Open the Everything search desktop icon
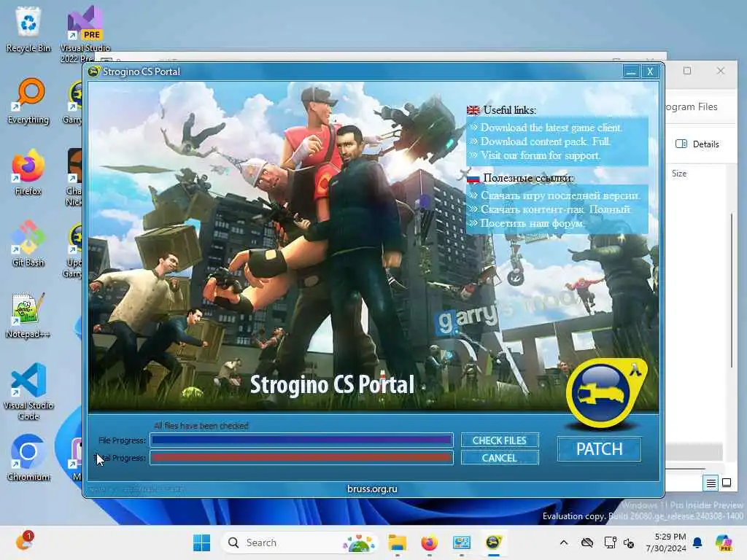This screenshot has height=560, width=747. [28, 101]
